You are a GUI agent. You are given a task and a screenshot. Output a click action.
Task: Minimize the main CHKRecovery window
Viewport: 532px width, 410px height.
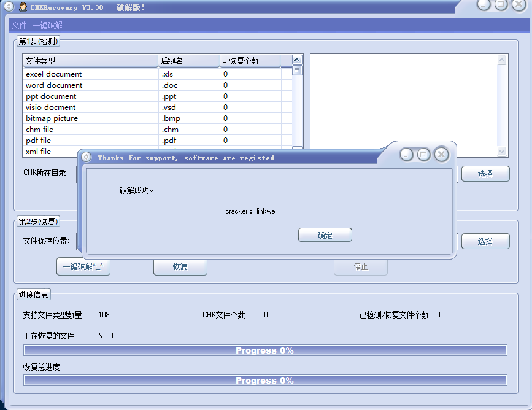click(484, 4)
